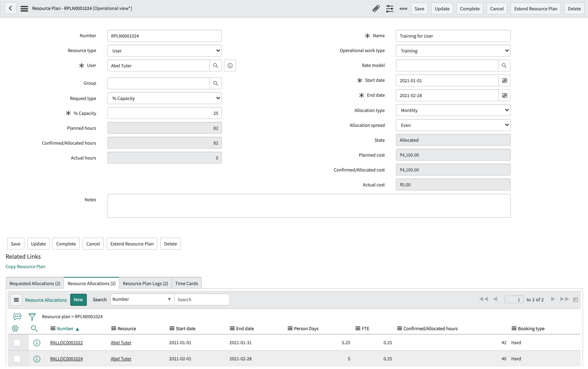
Task: Click the filter icon above the allocation list
Action: tap(32, 316)
